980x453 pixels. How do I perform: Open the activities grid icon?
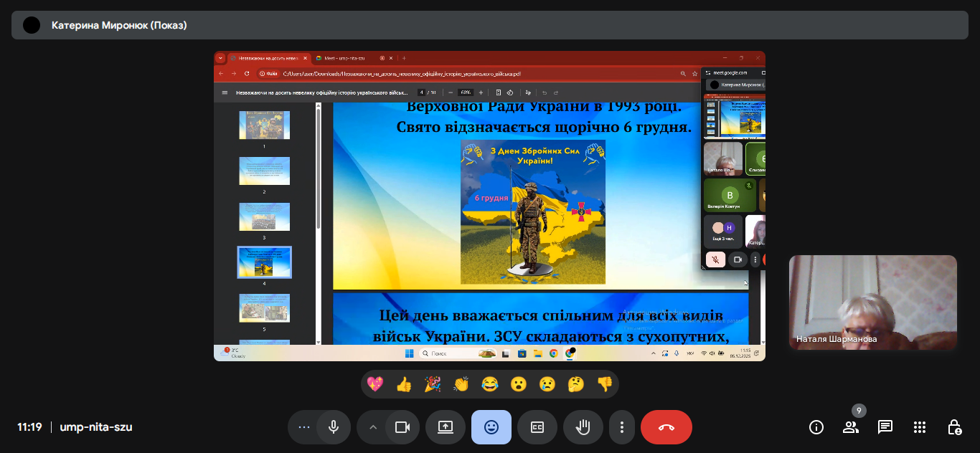(920, 427)
